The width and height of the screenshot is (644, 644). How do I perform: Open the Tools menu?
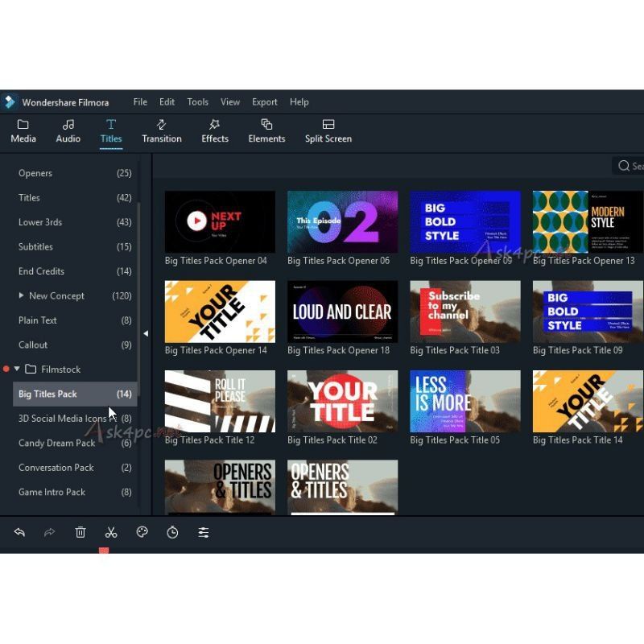tap(197, 102)
